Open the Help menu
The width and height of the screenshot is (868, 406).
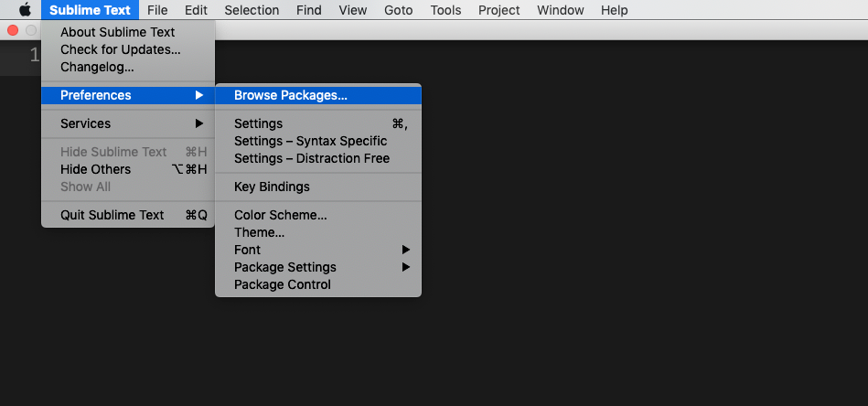[x=614, y=10]
